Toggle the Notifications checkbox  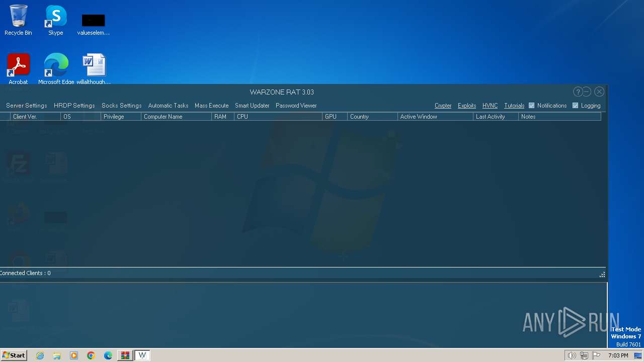531,106
